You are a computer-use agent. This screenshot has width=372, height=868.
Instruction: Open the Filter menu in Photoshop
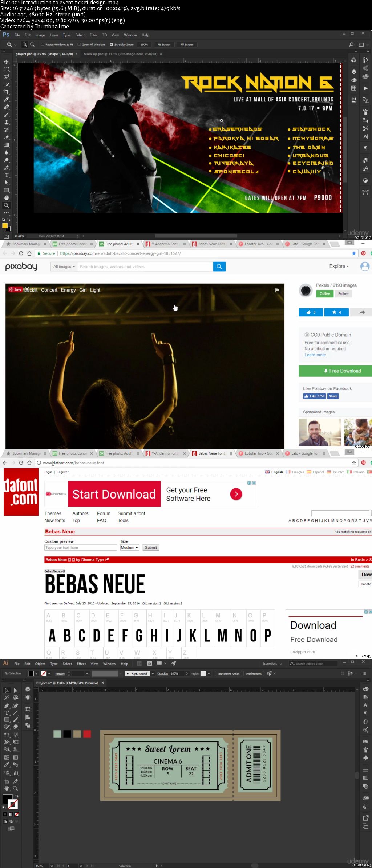93,35
